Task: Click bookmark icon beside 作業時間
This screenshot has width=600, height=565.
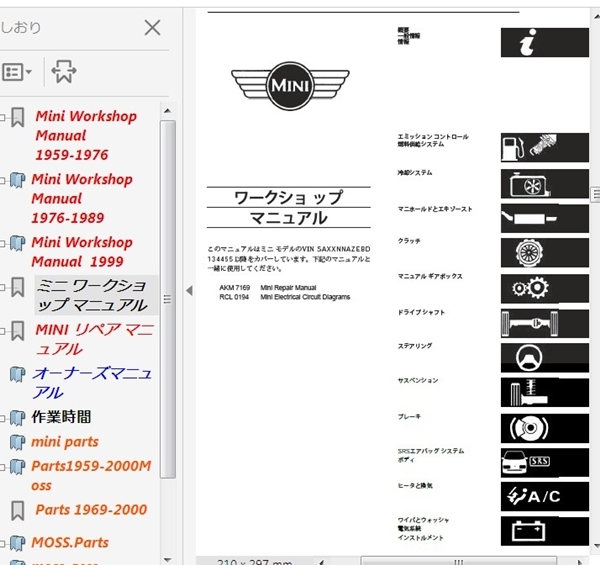Action: pos(17,418)
